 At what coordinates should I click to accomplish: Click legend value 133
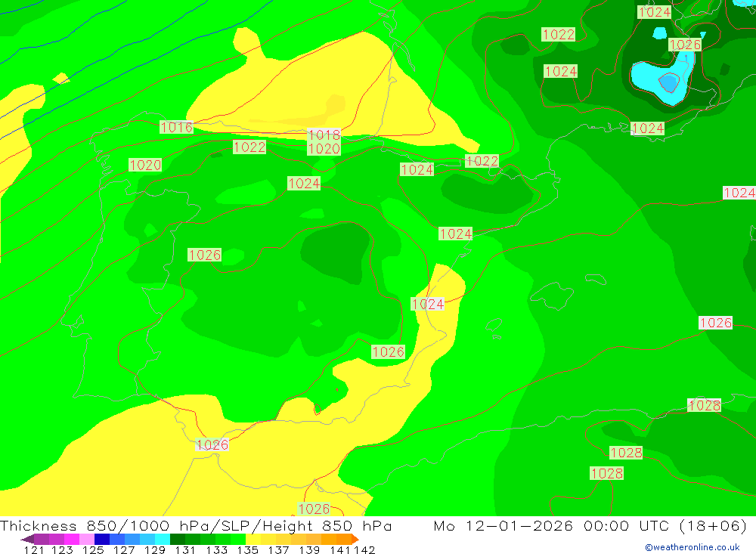coord(216,549)
